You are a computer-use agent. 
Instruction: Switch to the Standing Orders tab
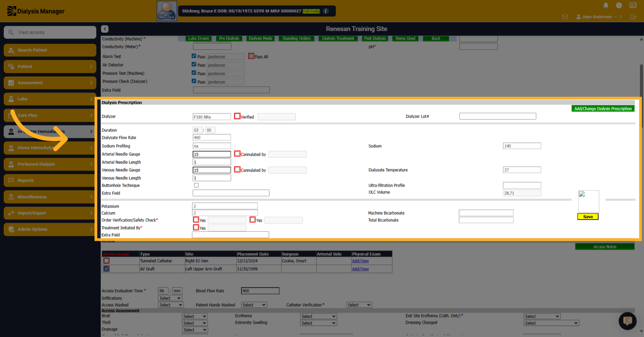pyautogui.click(x=296, y=38)
